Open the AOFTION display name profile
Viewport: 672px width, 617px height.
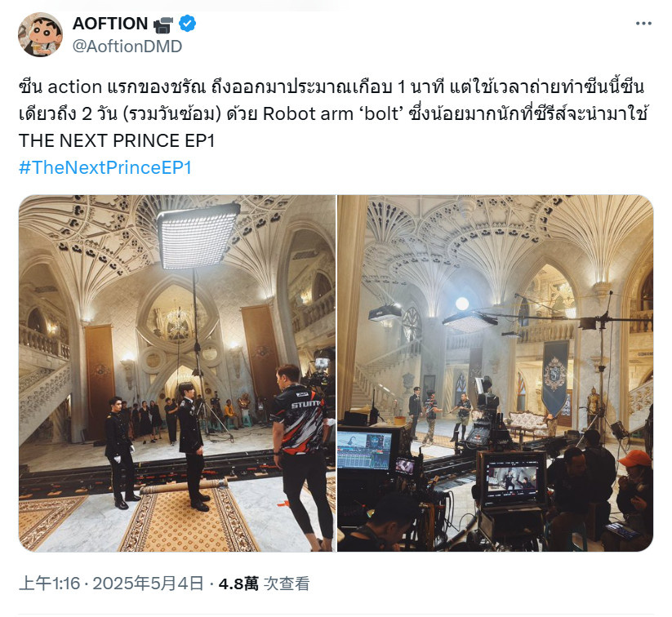(110, 24)
